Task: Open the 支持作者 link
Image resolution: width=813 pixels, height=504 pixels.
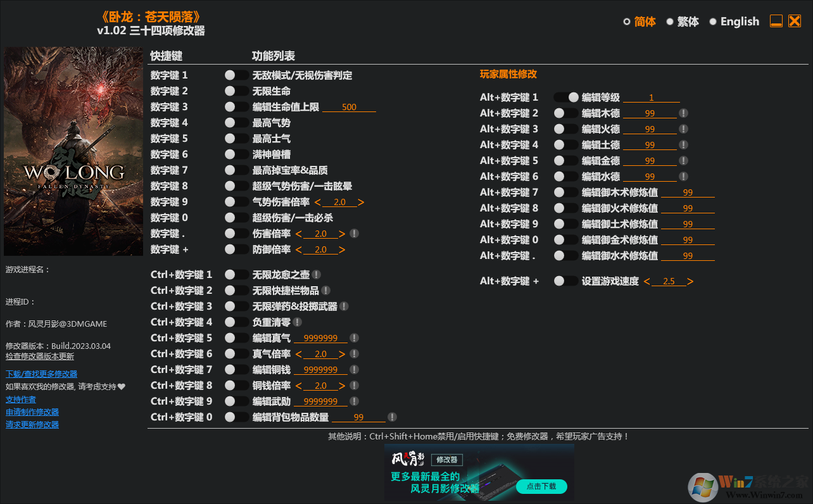Action: click(x=20, y=399)
